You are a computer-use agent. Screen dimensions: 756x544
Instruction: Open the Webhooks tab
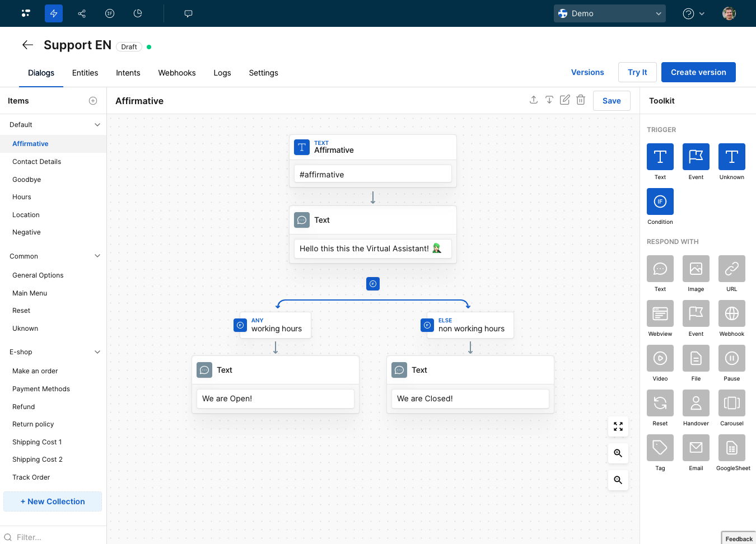[x=176, y=73]
